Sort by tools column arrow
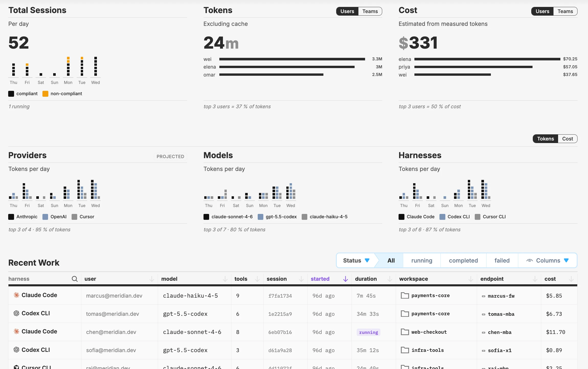This screenshot has width=588, height=369. (x=257, y=279)
